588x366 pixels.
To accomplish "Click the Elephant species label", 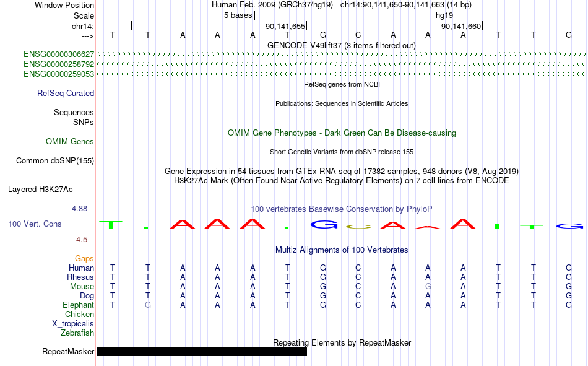I will coord(78,305).
